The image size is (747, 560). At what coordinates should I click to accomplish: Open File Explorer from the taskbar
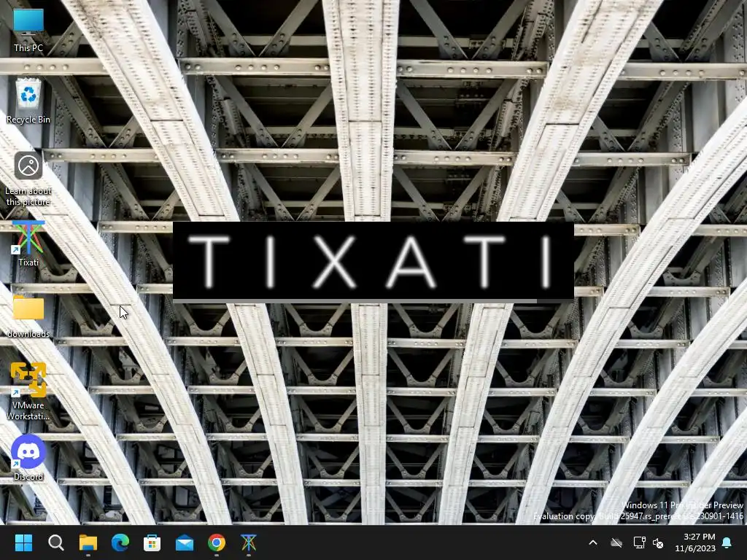88,542
